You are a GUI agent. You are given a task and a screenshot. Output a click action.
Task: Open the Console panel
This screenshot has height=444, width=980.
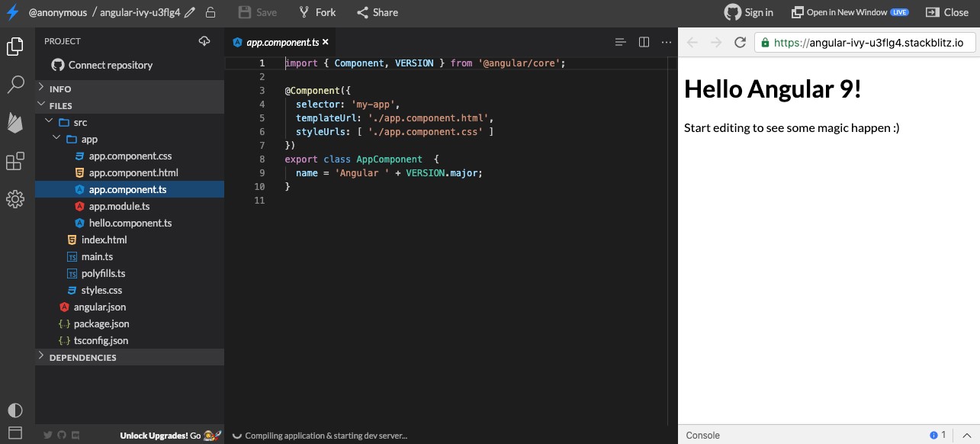pos(702,435)
